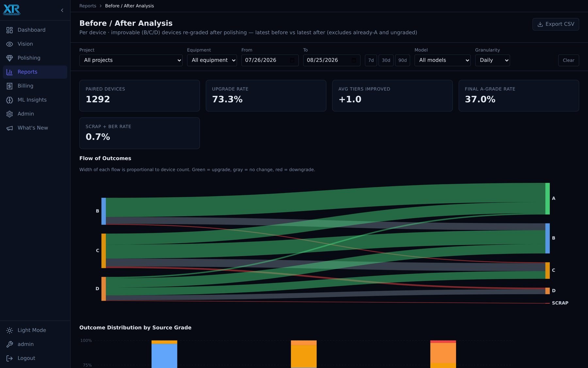Click the download icon in Export CSV

540,24
